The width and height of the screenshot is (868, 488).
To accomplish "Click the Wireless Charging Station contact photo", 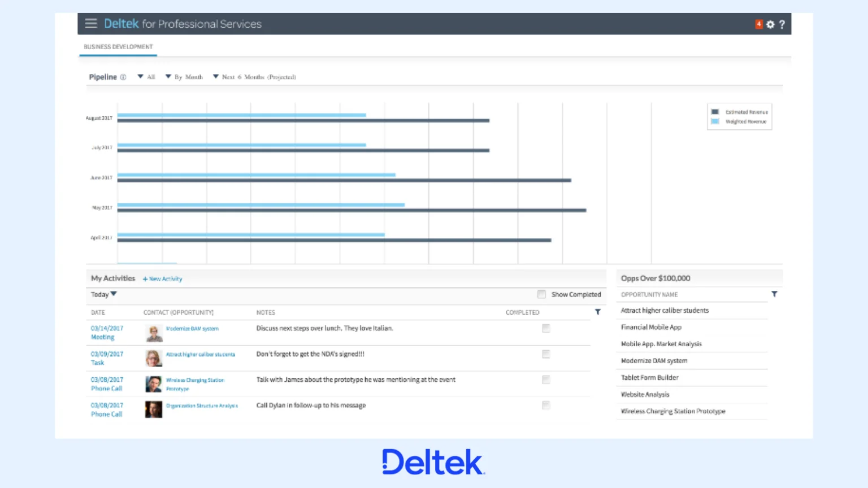I will [x=154, y=384].
